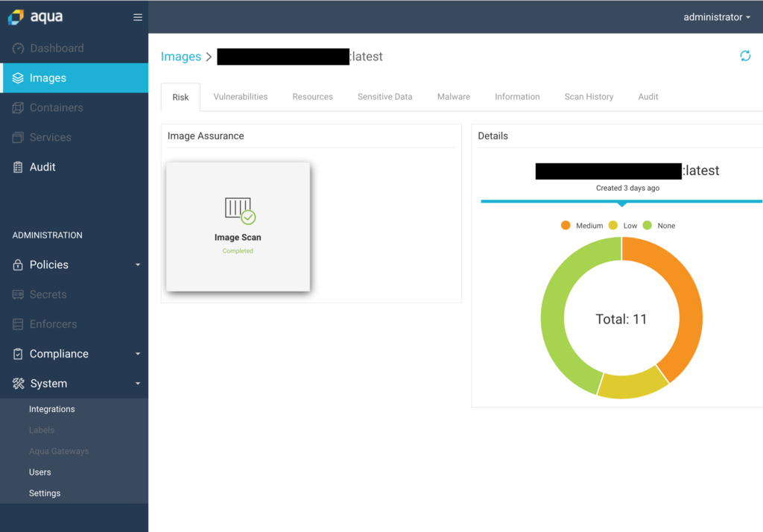Open the administrator user dropdown

(x=716, y=17)
